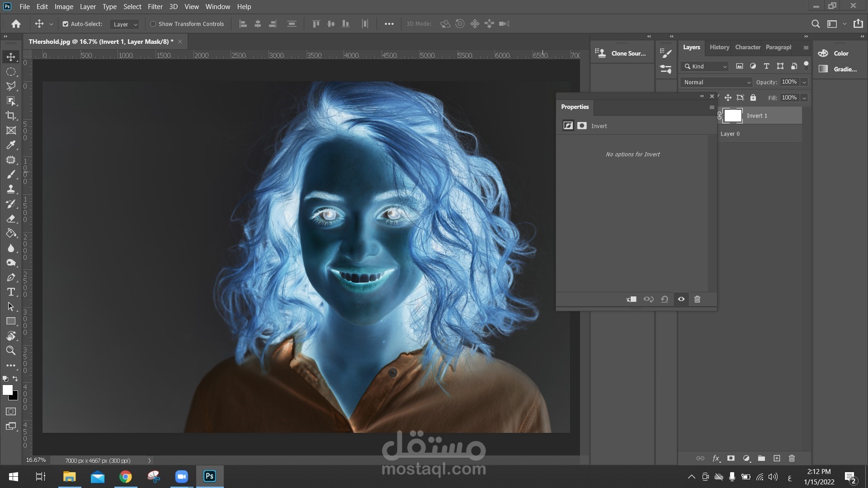The image size is (868, 488).
Task: Open the Kind filter dropdown
Action: 706,66
